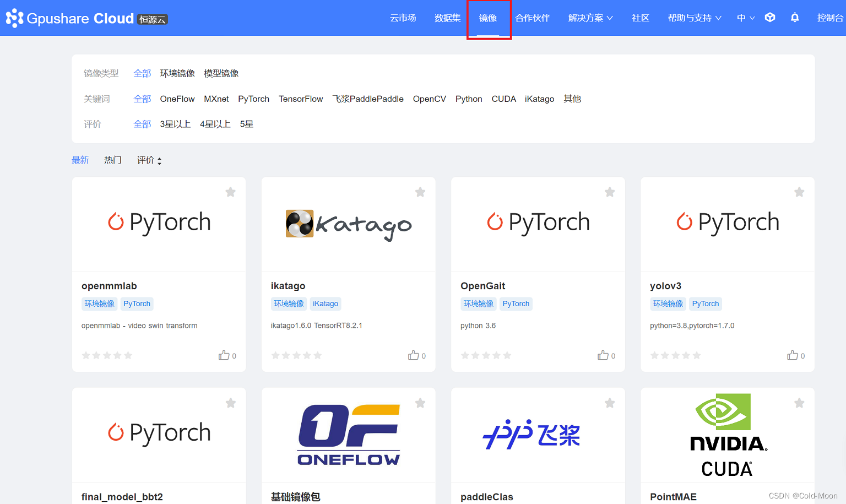The height and width of the screenshot is (504, 846).
Task: Open the notification bell
Action: [x=795, y=18]
